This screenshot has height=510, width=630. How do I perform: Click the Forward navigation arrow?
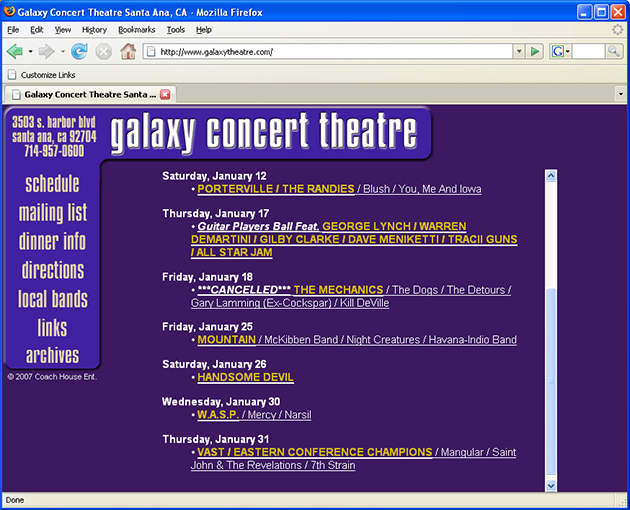(x=46, y=51)
